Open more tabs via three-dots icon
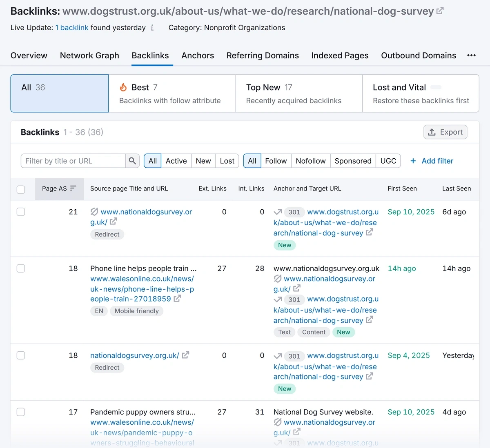This screenshot has width=490, height=448. coord(471,55)
